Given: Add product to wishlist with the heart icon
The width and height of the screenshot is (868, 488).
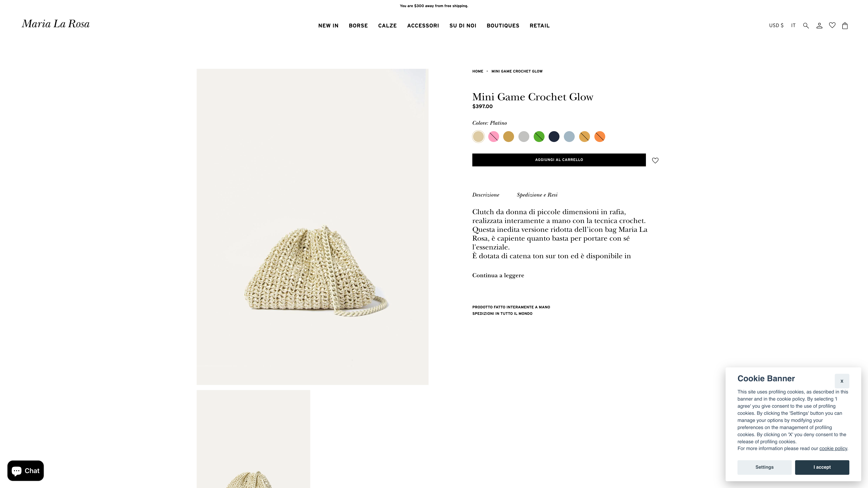Looking at the screenshot, I should click(655, 160).
